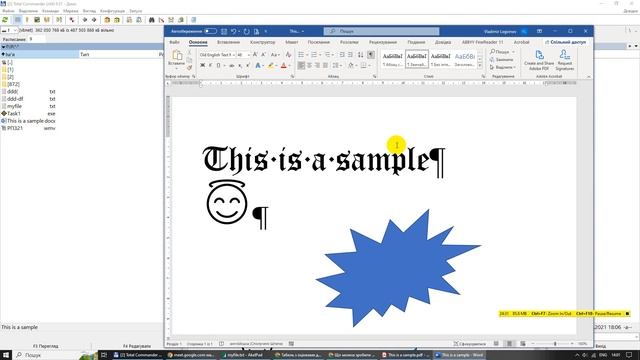Toggle Show paragraph marks pilcrow button

click(x=371, y=55)
